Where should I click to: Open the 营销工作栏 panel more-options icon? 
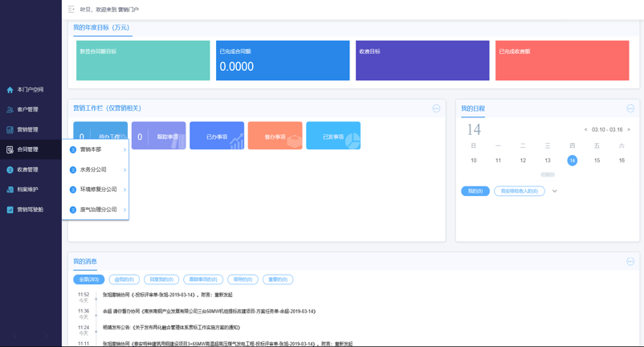436,108
